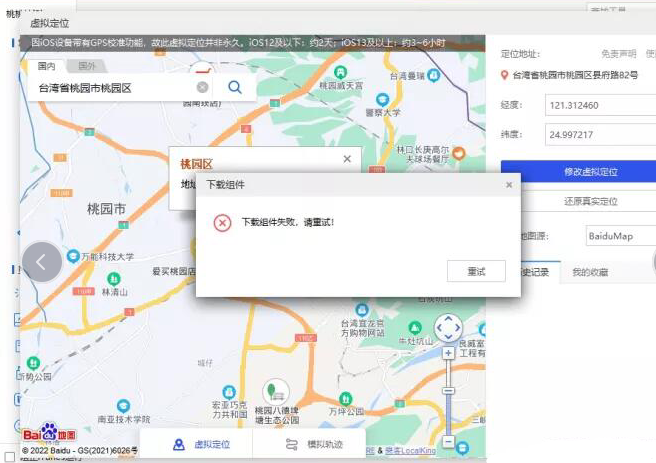Click the 台湾曼瑞 map marker

434,75
